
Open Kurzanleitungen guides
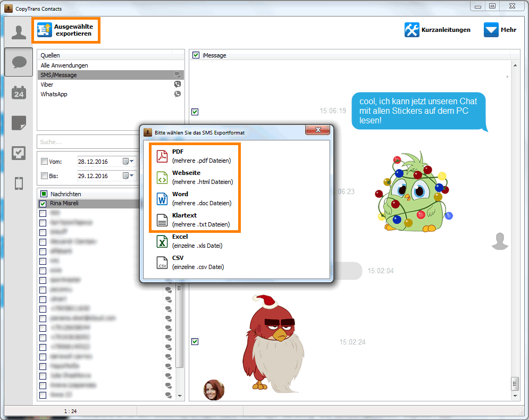[x=437, y=30]
